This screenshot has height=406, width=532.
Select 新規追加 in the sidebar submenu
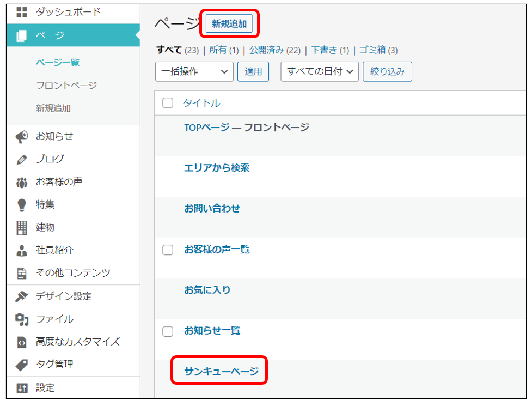pos(53,108)
